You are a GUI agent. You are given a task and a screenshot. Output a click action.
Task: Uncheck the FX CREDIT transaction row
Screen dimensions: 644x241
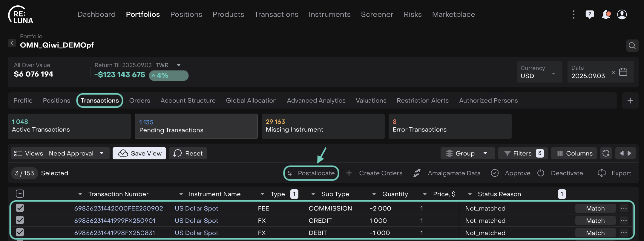[x=20, y=220]
